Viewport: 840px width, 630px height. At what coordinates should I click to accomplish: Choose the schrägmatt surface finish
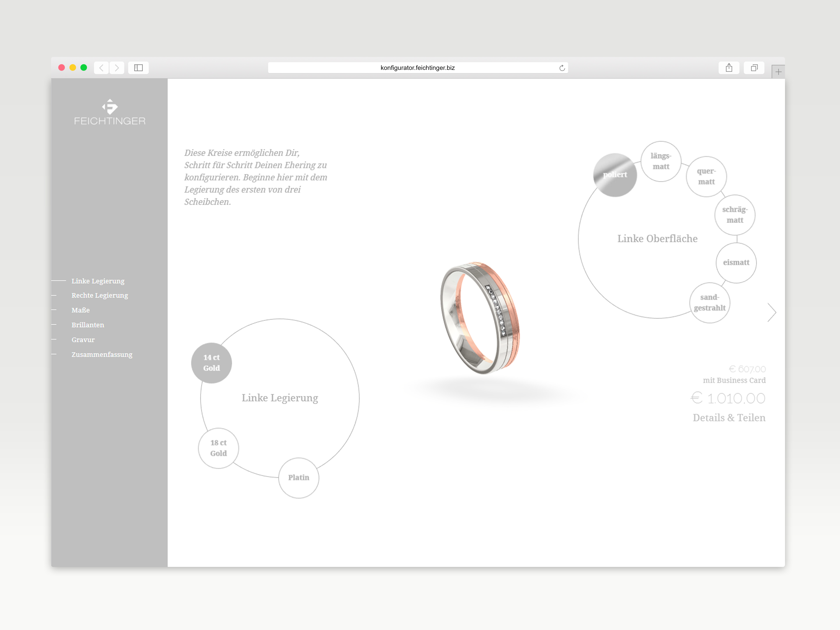click(735, 215)
